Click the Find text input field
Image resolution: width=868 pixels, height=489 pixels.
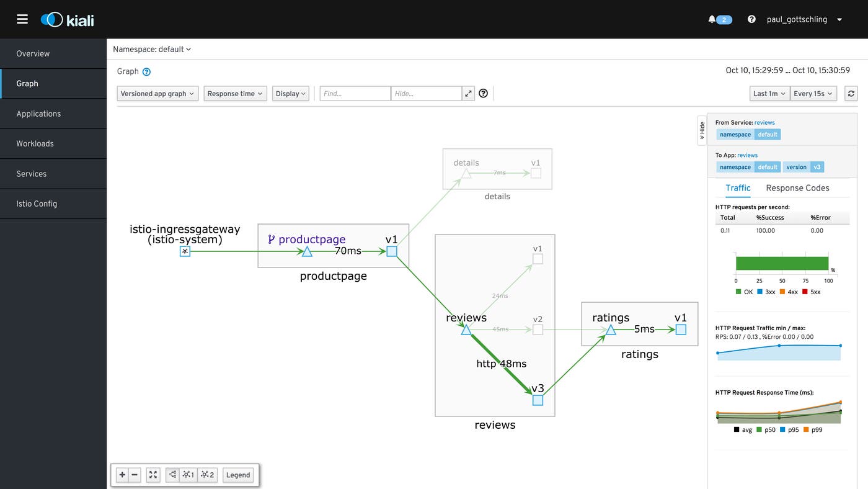(355, 94)
